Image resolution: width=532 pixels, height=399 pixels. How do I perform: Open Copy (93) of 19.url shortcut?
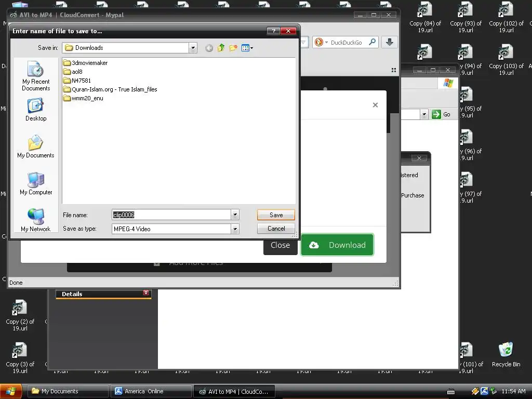pyautogui.click(x=465, y=17)
